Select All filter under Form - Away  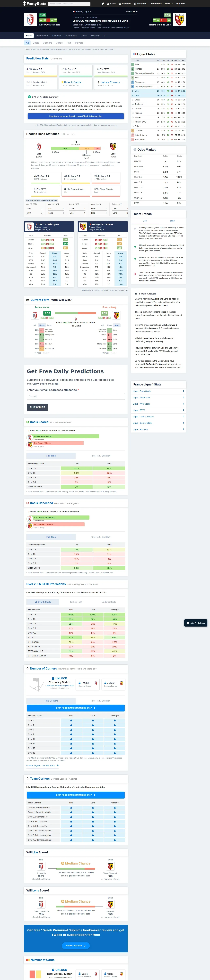point(102,325)
